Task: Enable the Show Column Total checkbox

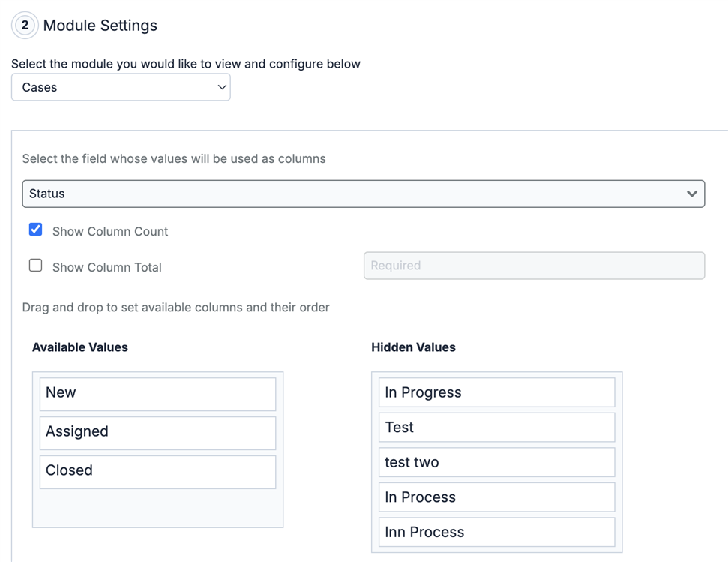Action: click(x=35, y=266)
